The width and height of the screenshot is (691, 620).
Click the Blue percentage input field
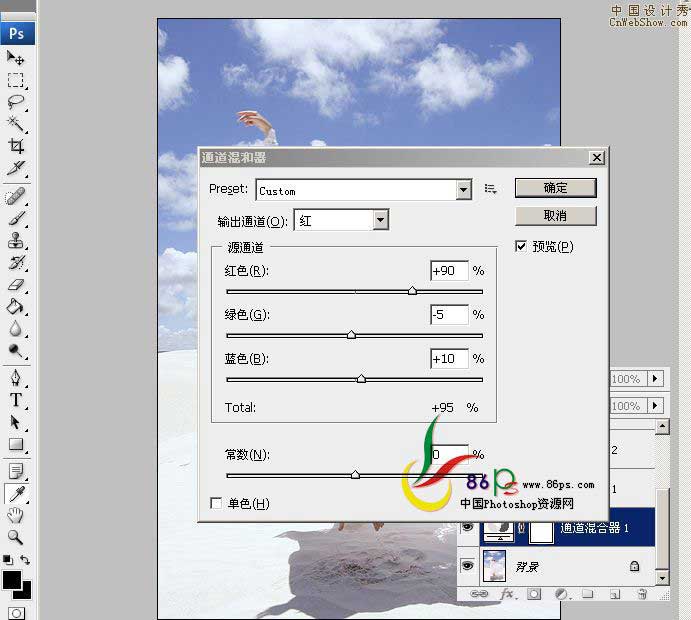[x=449, y=359]
